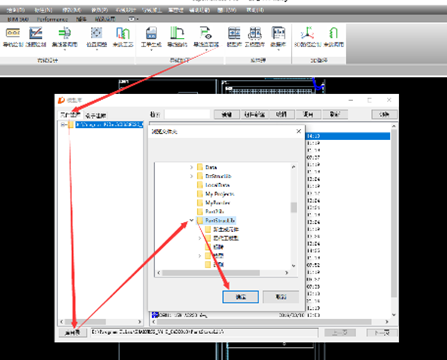The width and height of the screenshot is (447, 360).
Task: Click the vertical scrollbar thumb in folder tree
Action: pyautogui.click(x=294, y=207)
